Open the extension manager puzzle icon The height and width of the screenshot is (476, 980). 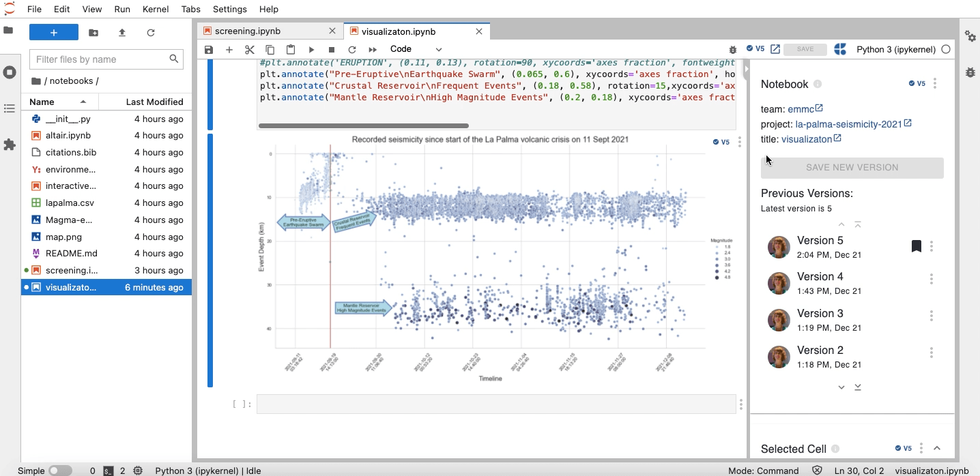click(x=10, y=145)
